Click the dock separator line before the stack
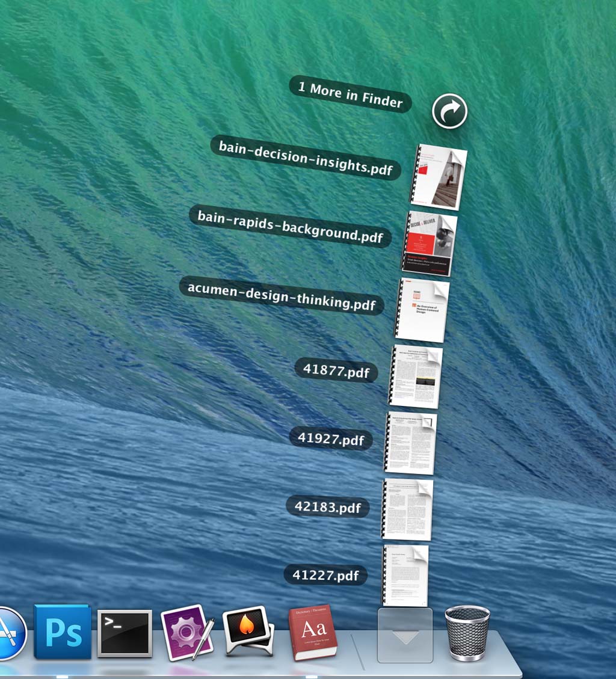 coord(358,651)
